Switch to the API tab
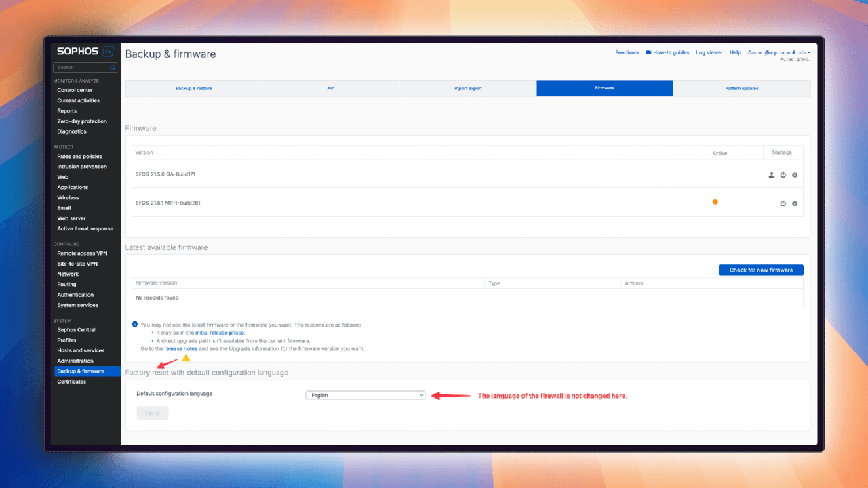The height and width of the screenshot is (488, 868). pyautogui.click(x=331, y=88)
